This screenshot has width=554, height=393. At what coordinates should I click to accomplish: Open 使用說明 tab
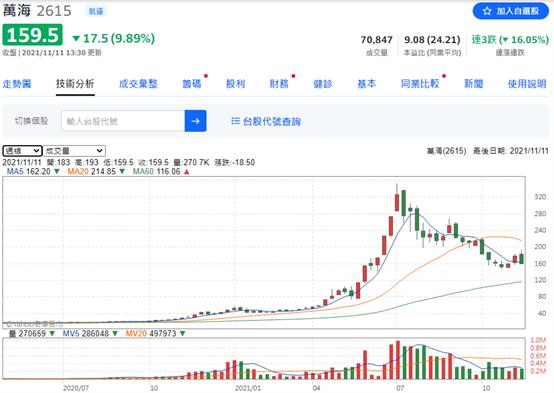[x=527, y=84]
